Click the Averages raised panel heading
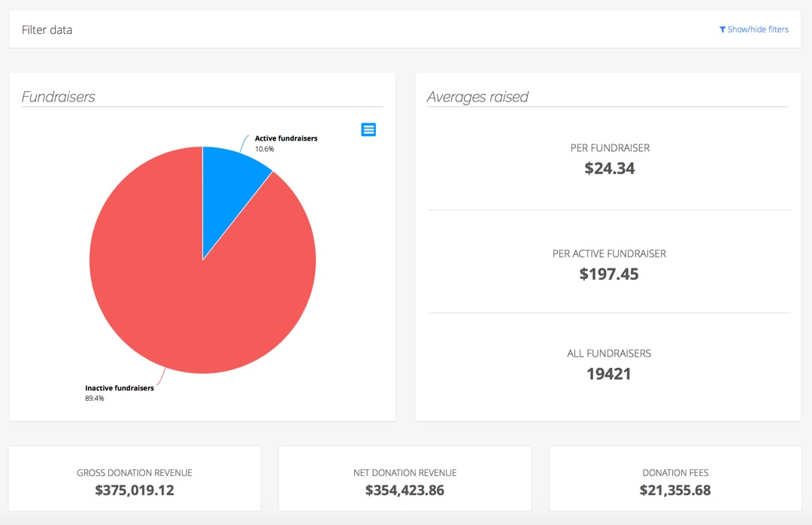Image resolution: width=812 pixels, height=525 pixels. pos(477,97)
